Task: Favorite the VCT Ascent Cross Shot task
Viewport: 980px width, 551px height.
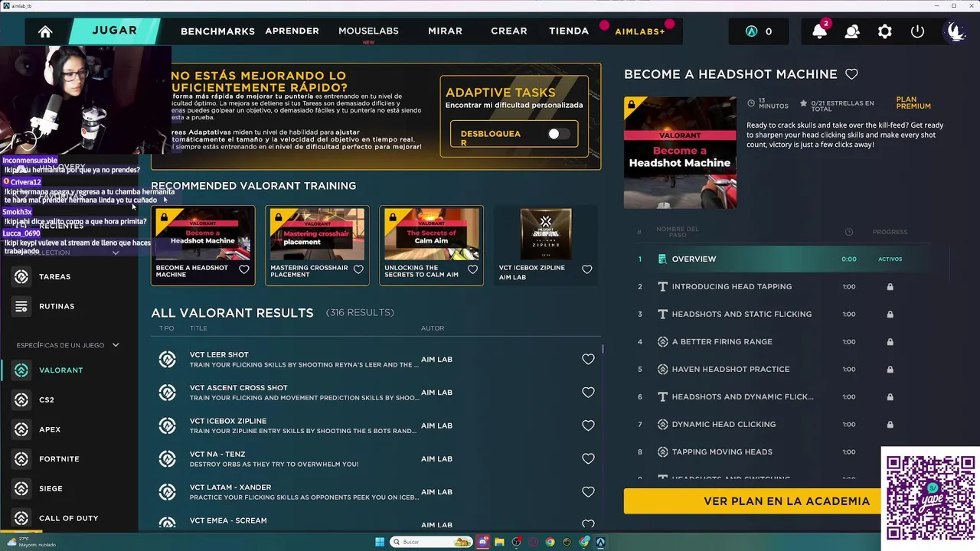Action: [x=588, y=393]
